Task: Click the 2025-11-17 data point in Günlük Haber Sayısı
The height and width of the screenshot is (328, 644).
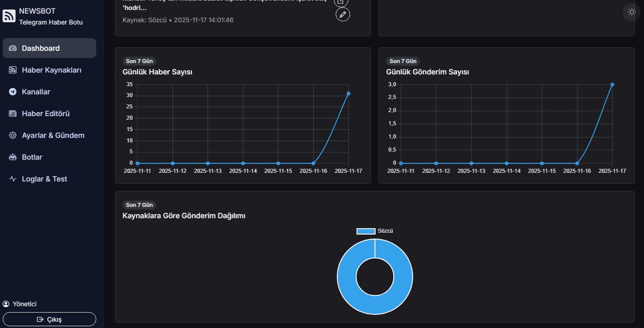Action: (x=348, y=93)
